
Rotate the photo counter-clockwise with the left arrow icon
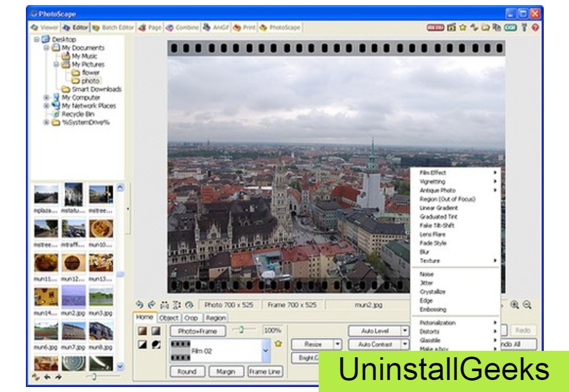[139, 305]
